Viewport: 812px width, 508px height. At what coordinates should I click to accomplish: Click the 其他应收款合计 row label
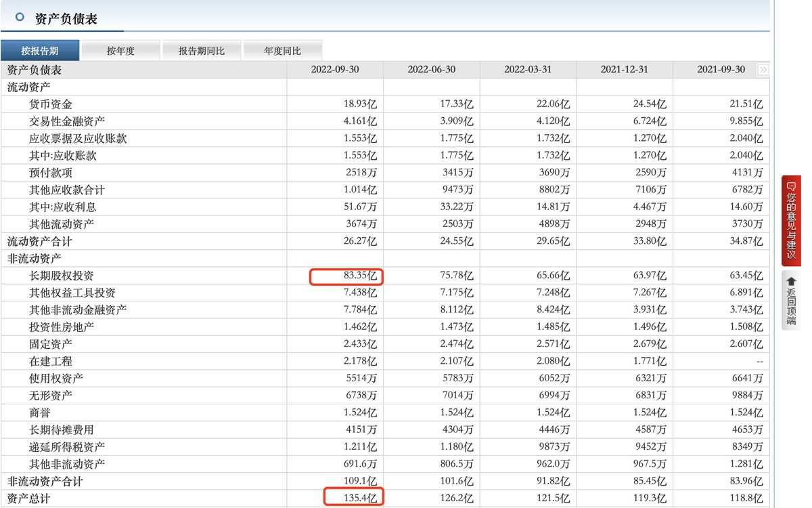tap(67, 190)
